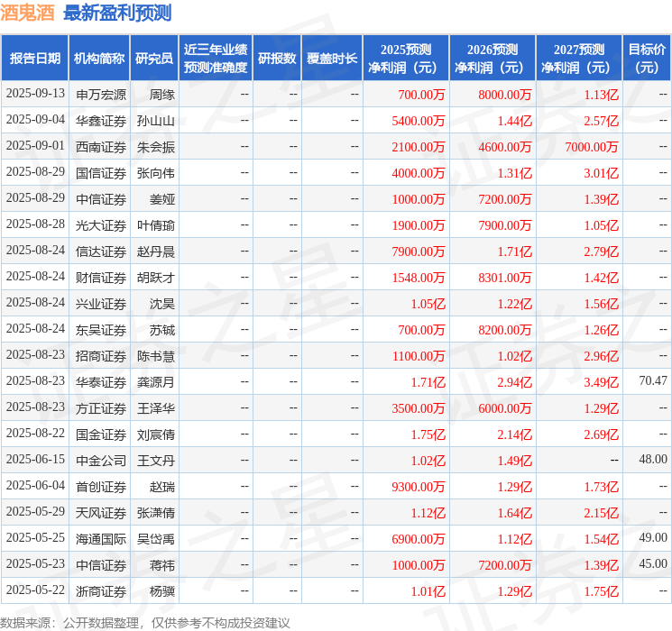Click the 覆盖时长 column header
The height and width of the screenshot is (631, 672).
331,58
